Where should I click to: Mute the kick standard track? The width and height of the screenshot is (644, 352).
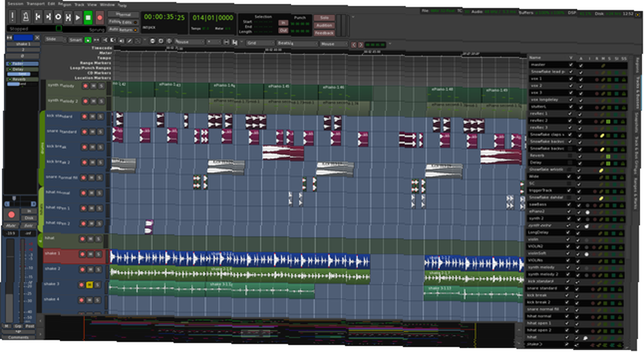coord(92,117)
